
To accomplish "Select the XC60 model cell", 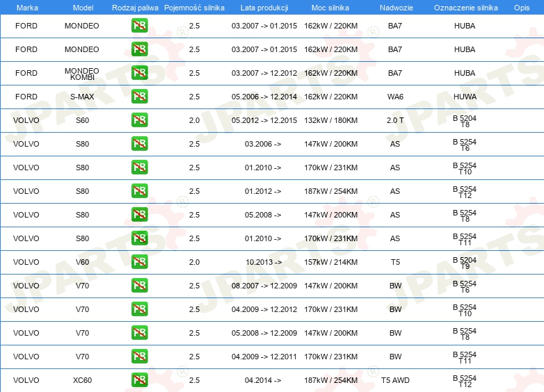I will [82, 380].
